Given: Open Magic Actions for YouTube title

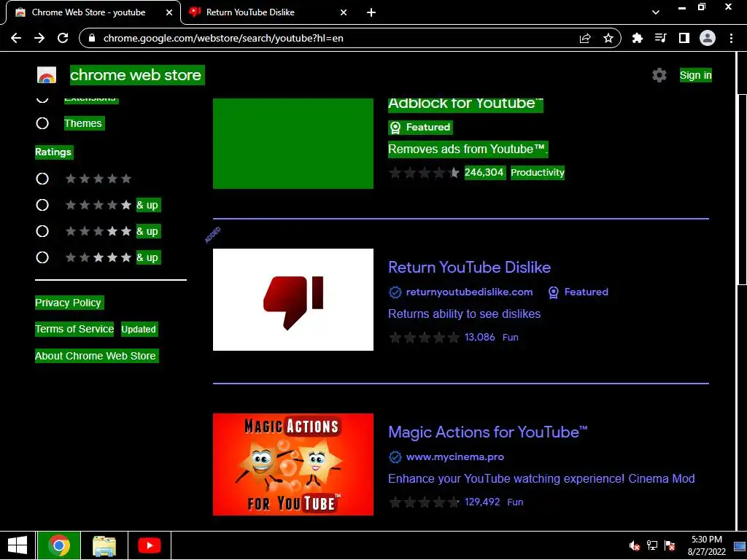Looking at the screenshot, I should [488, 432].
